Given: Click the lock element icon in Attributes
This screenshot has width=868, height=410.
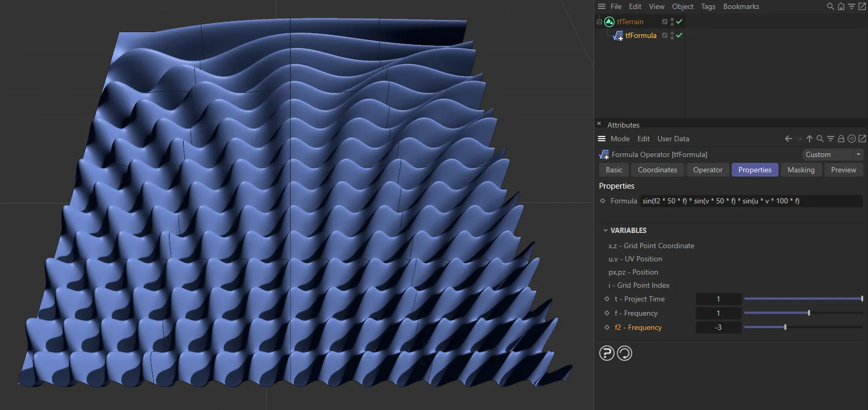Looking at the screenshot, I should point(841,139).
